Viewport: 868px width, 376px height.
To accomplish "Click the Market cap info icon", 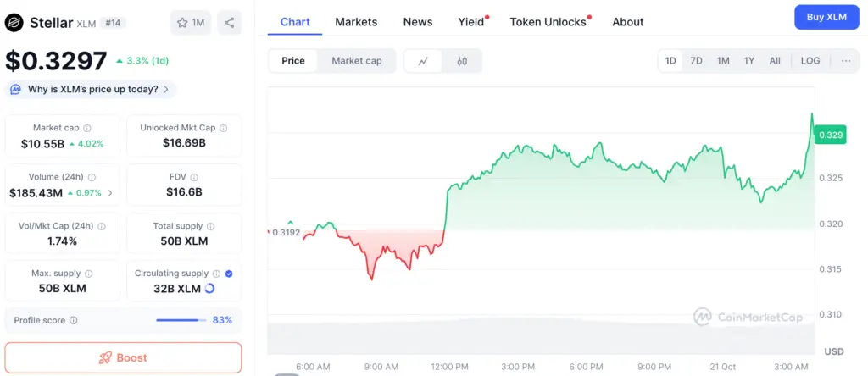I will coord(87,128).
